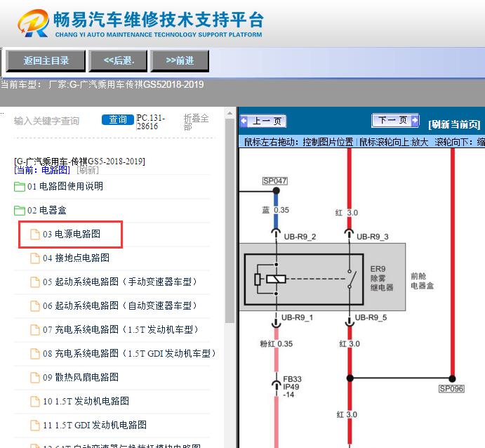The image size is (485, 448).
Task: Click the 前舱电器盒 label
Action: click(x=423, y=281)
